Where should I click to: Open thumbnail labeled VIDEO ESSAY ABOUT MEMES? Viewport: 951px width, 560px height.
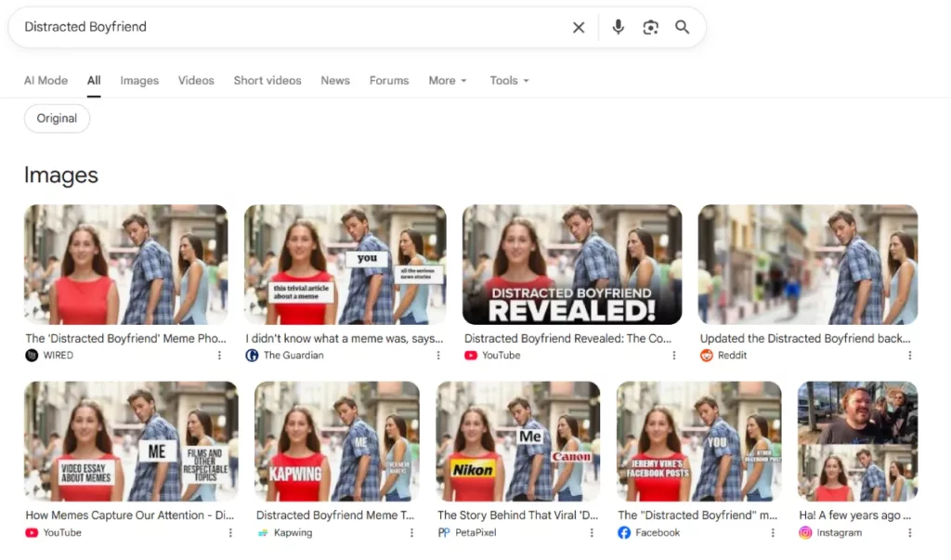131,441
